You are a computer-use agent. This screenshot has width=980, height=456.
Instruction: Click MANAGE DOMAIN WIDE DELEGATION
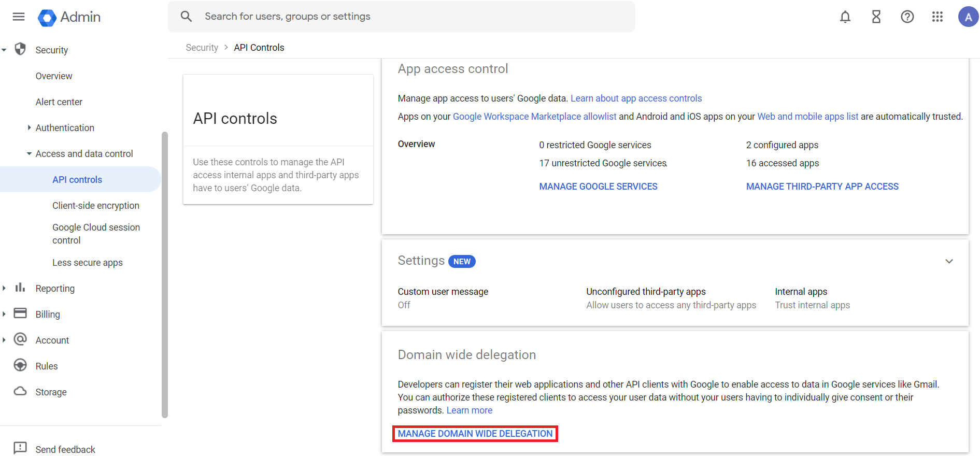click(475, 434)
